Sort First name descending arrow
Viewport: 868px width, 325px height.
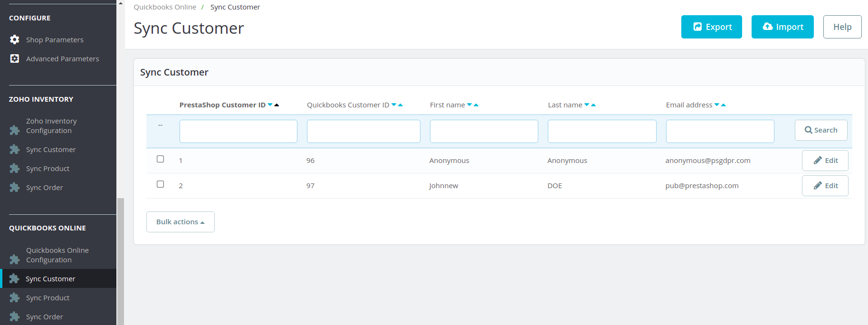click(469, 105)
